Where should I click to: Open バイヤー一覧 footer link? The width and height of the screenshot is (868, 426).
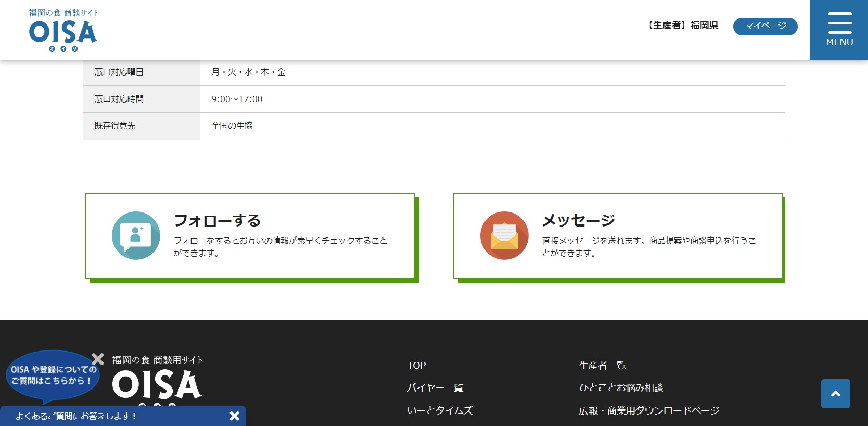[x=435, y=388]
